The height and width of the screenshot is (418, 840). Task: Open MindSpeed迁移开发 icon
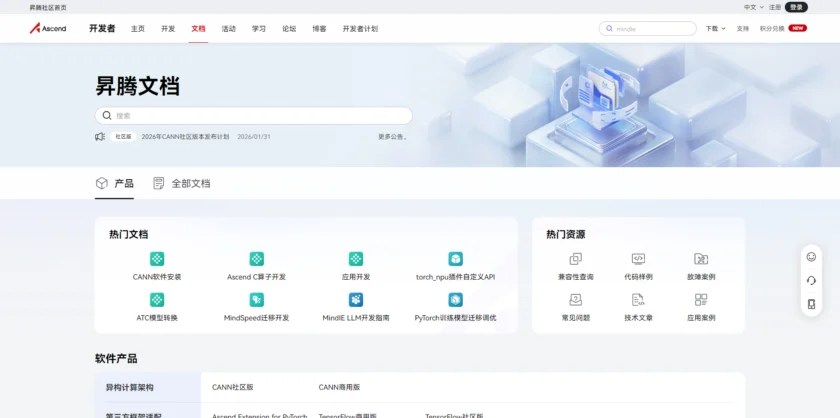tap(257, 300)
